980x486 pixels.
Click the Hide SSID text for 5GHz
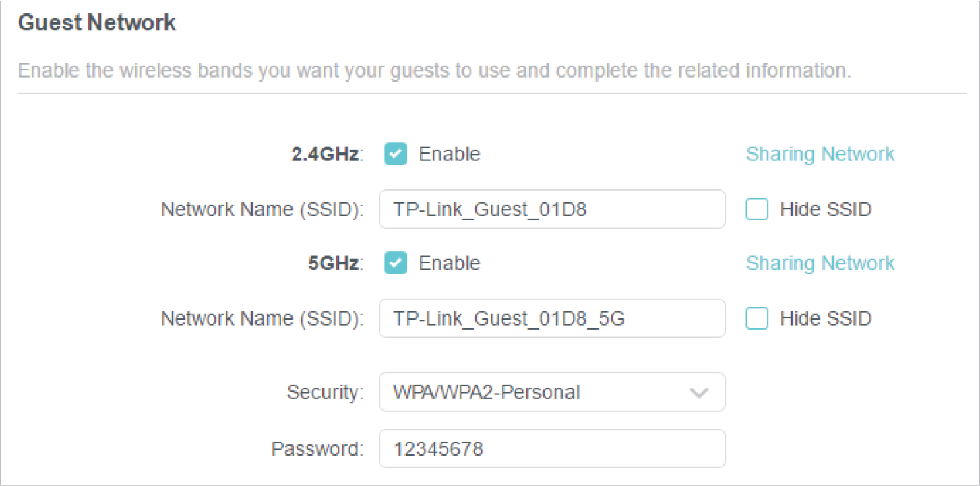(x=825, y=318)
